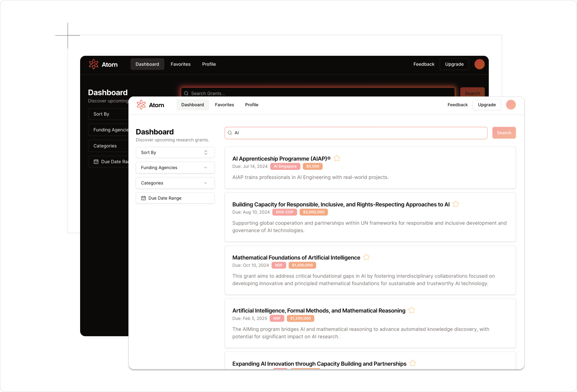
Task: Click the 'Due: Oct 10, 2024' text
Action: pyautogui.click(x=251, y=265)
